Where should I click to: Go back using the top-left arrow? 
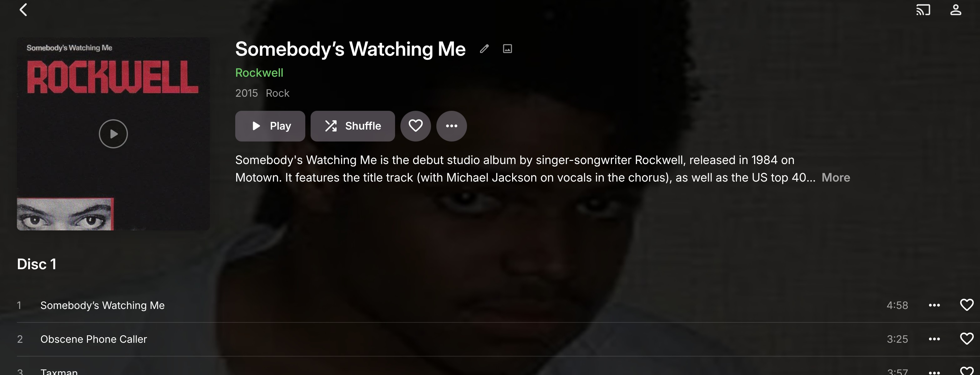pos(23,10)
